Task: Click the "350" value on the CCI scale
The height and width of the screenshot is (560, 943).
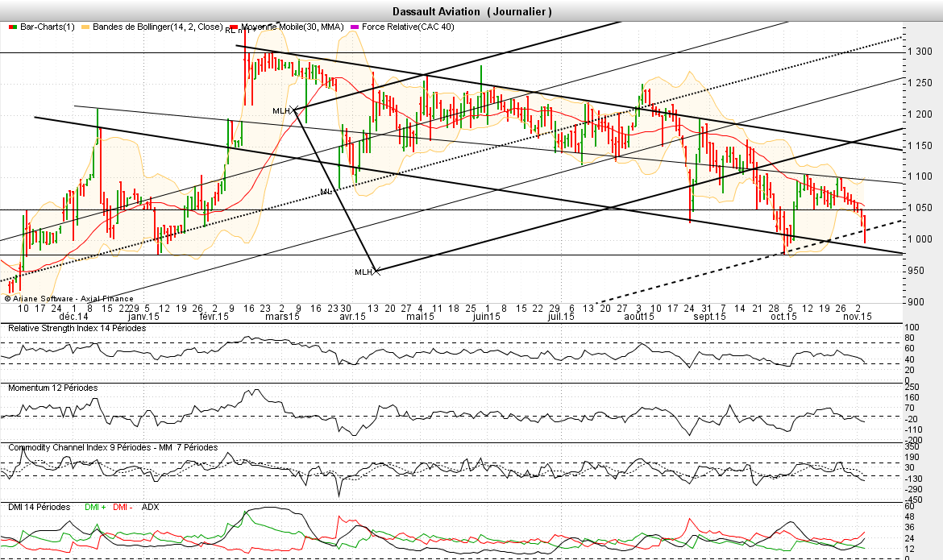Action: [912, 447]
